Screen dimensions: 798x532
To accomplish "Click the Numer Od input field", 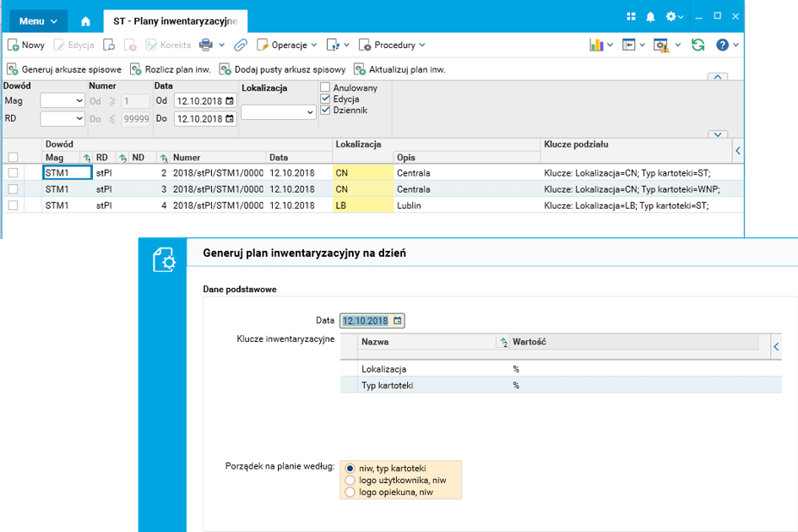I will (x=135, y=101).
